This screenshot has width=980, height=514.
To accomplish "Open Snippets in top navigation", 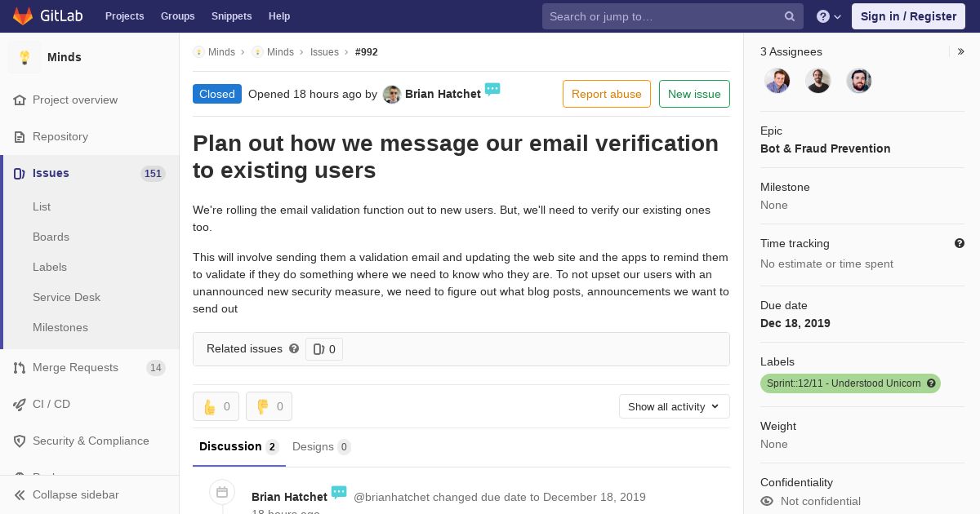I will click(x=232, y=16).
